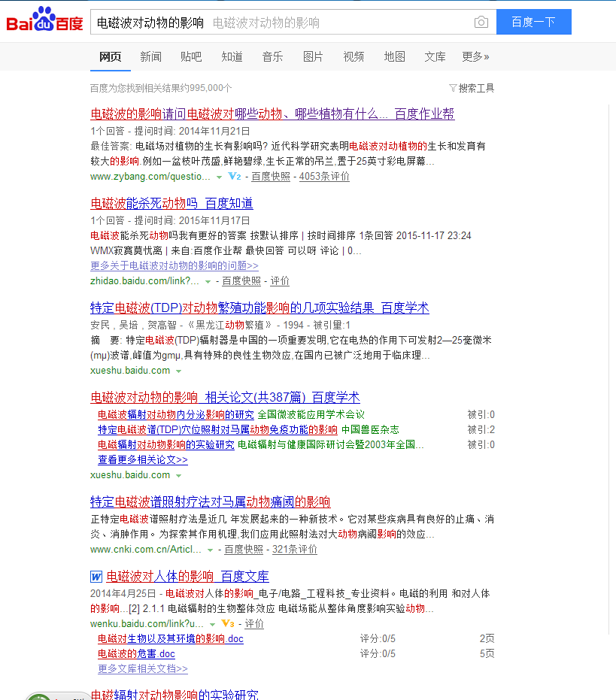Expand dropdown arrow next to www.zybang.com URL
Image resolution: width=616 pixels, height=700 pixels.
pos(219,177)
